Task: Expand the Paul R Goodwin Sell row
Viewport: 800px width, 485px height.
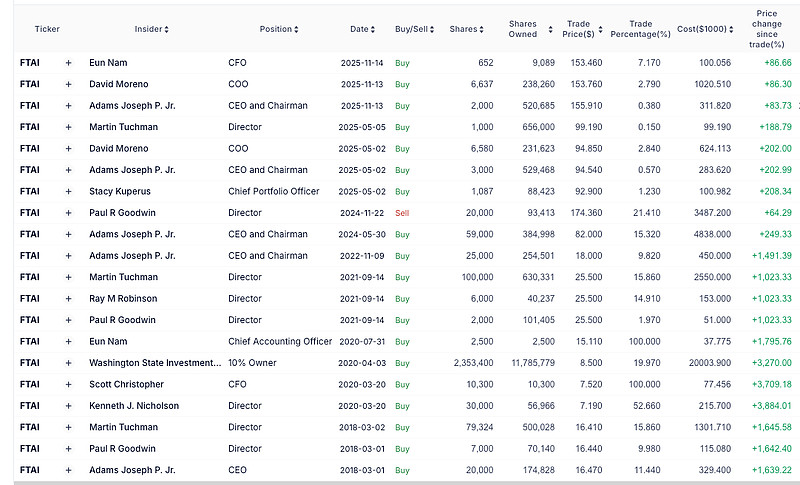Action: 68,213
